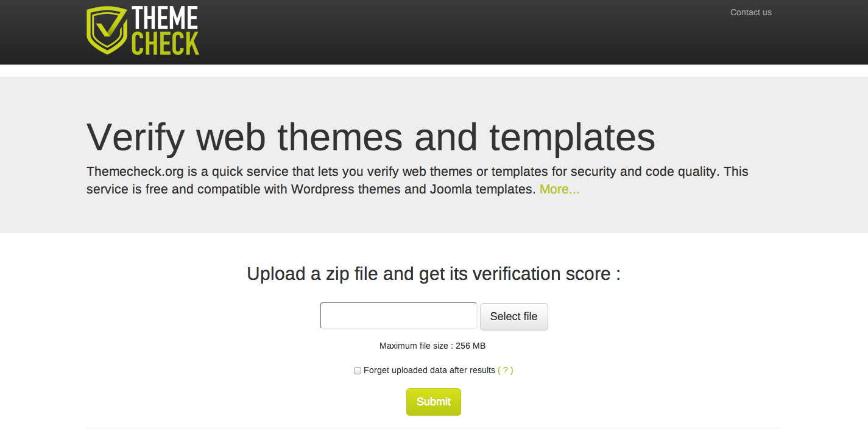Click the horizontal divider line below Submit

433,428
